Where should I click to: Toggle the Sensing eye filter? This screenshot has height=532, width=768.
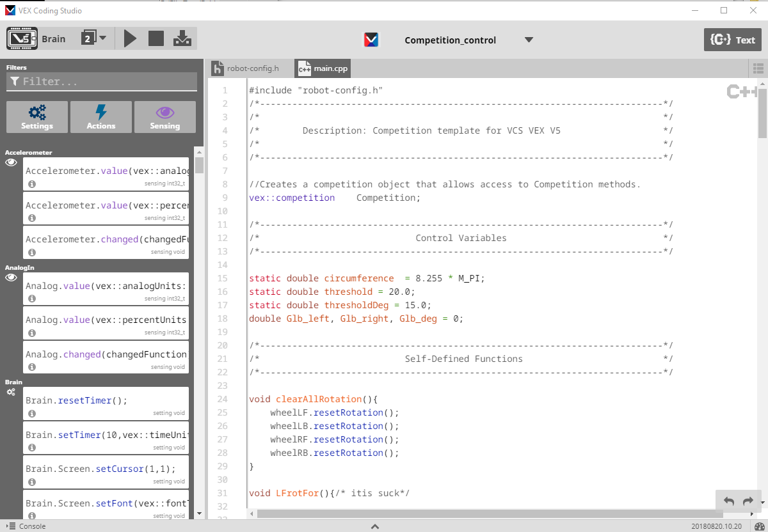[x=165, y=117]
